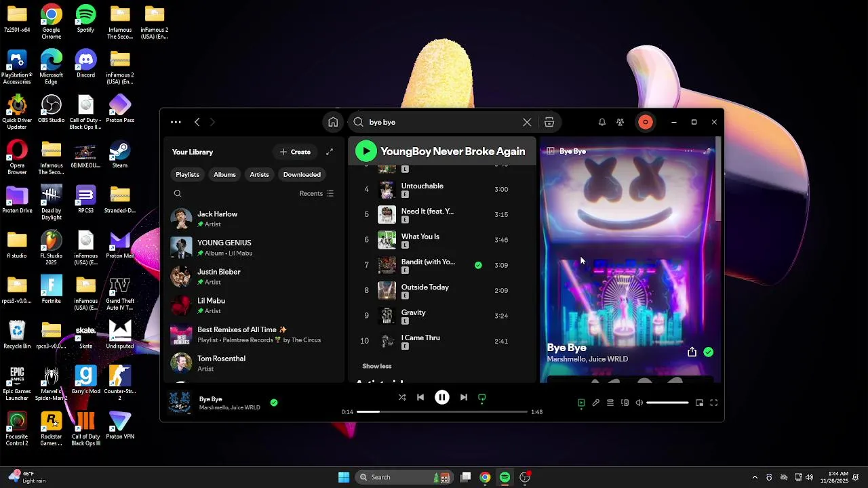Screen dimensions: 868x488
Task: Open Tom Rosenthal artist in library
Action: click(x=252, y=363)
